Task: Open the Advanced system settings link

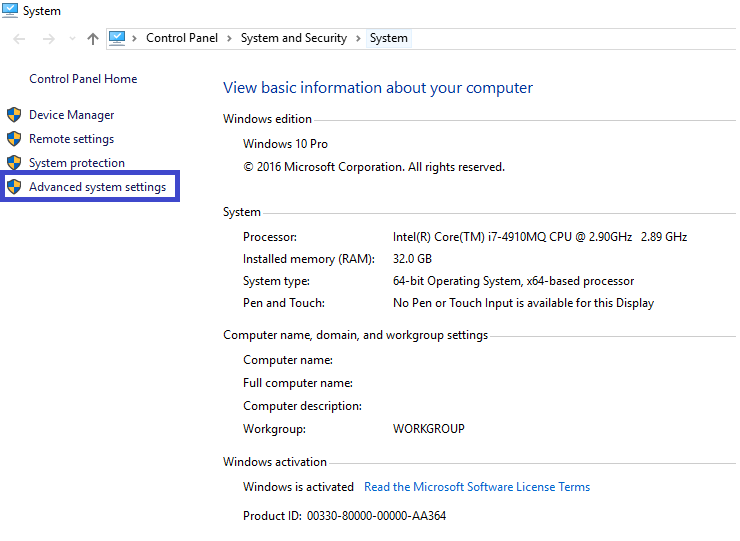Action: [x=97, y=187]
